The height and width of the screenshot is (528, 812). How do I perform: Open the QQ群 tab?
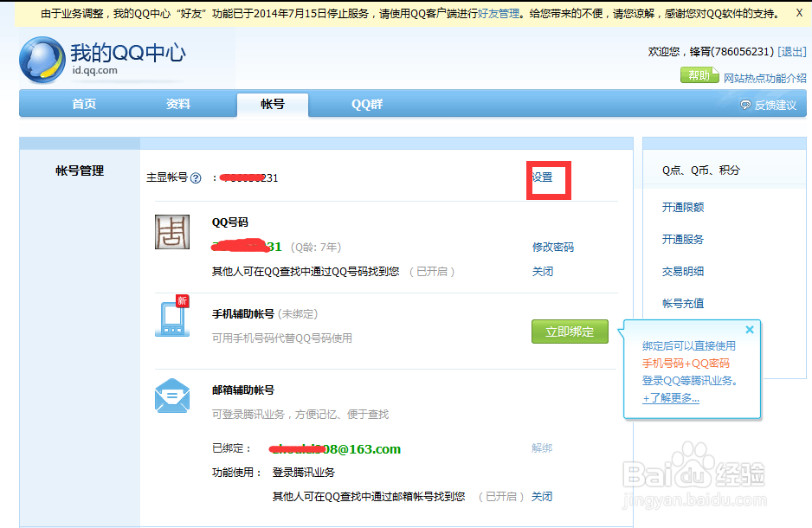tap(367, 103)
